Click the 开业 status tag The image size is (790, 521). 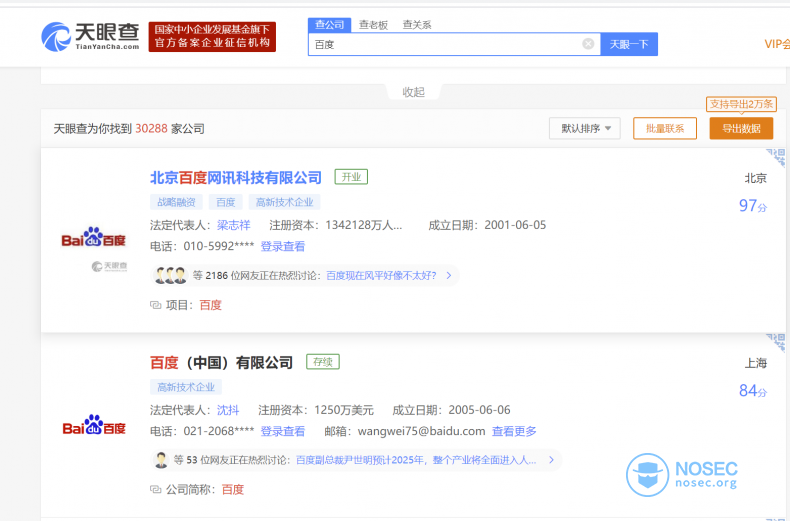351,177
